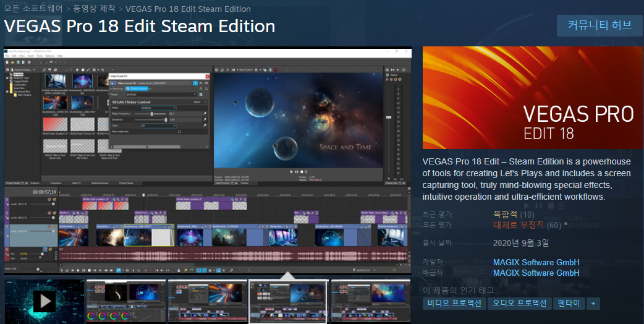The width and height of the screenshot is (644, 324).
Task: Open the 복합적 recent reviews link
Action: 505,215
